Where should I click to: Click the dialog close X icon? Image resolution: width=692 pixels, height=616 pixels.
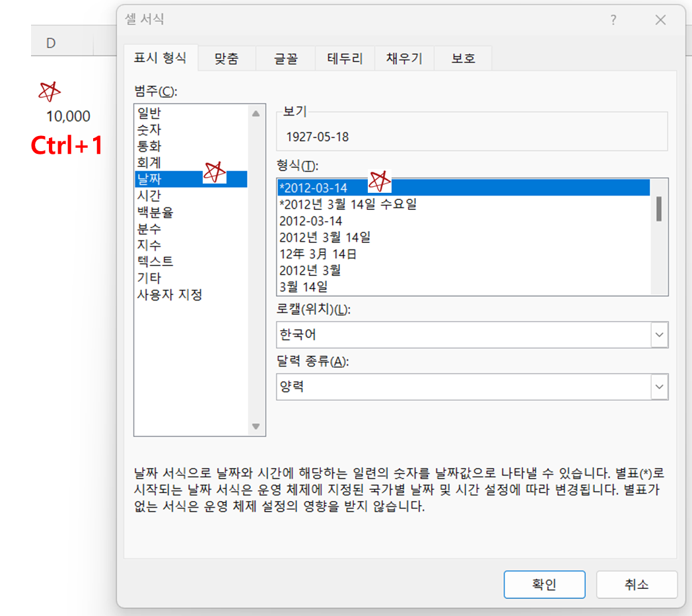660,20
